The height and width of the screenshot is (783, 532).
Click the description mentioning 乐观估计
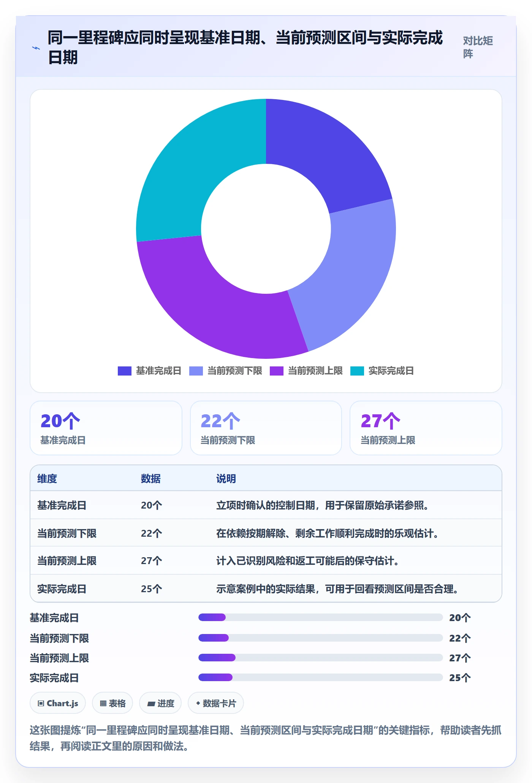pyautogui.click(x=328, y=533)
